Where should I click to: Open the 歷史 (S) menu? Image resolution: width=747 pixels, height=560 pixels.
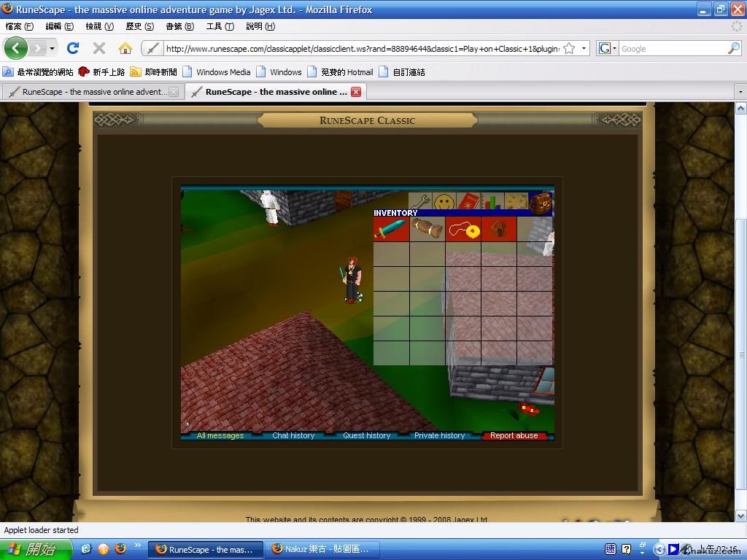click(x=139, y=26)
